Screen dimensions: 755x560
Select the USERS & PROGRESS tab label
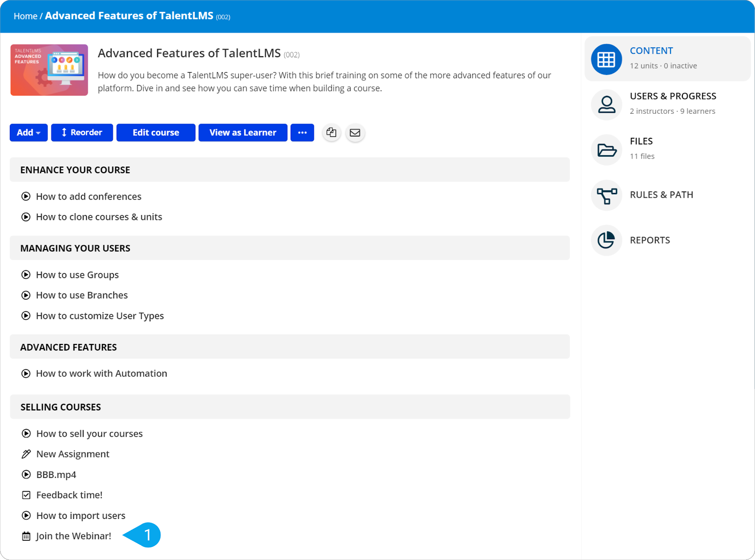click(673, 96)
